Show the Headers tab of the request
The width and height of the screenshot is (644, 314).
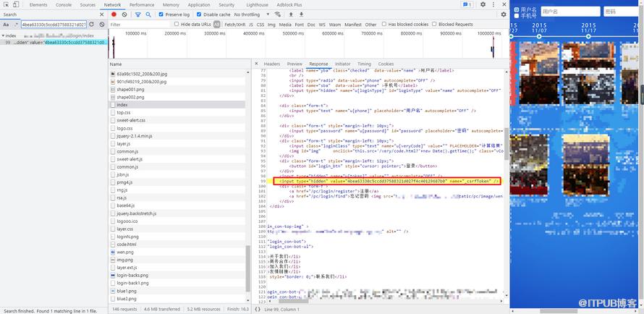(x=272, y=64)
